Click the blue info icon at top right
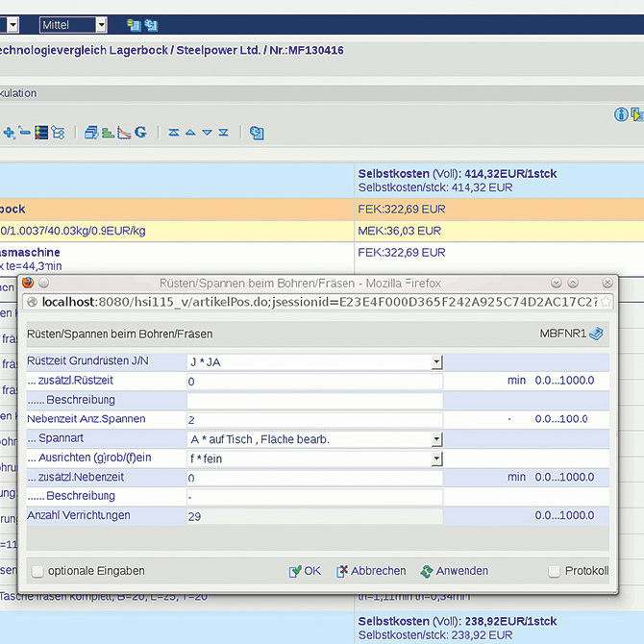644x644 pixels. [621, 114]
